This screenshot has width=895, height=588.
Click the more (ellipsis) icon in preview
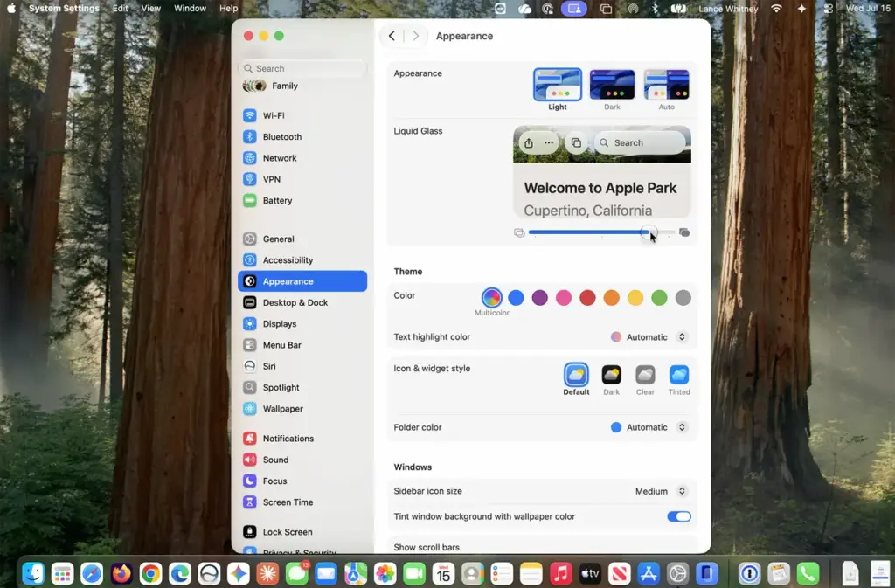click(x=549, y=143)
